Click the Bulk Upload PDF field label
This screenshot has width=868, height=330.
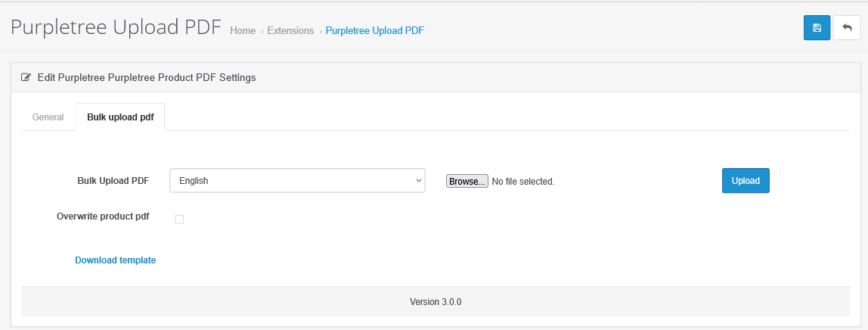coord(113,181)
